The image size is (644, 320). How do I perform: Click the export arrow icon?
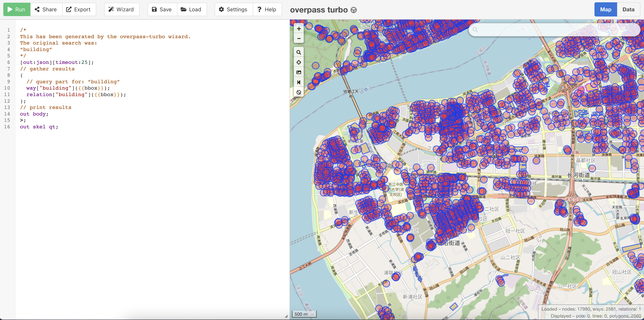69,9
